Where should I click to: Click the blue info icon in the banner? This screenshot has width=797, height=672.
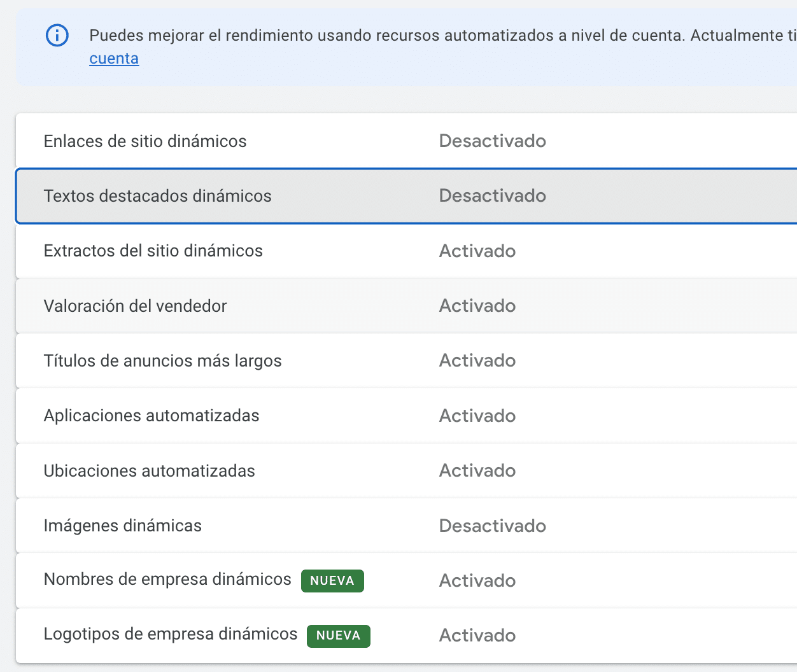tap(57, 36)
